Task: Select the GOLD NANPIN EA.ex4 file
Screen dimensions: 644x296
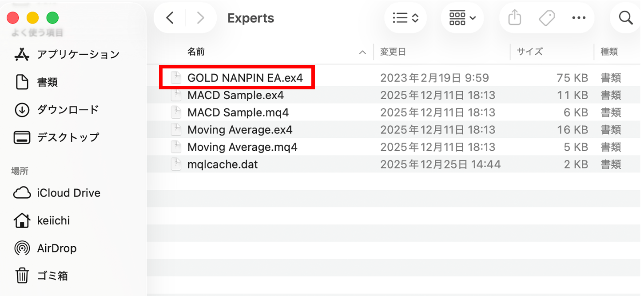Action: (245, 78)
